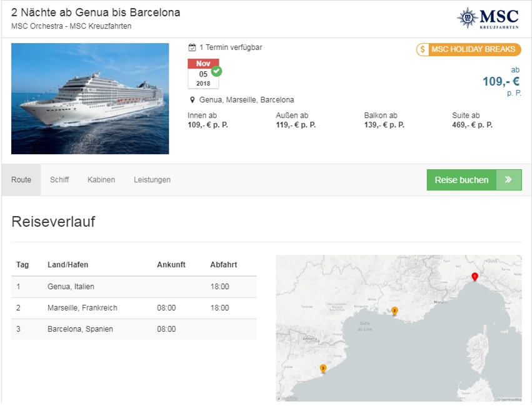Viewport: 532px width, 406px height.
Task: Click the MSC HOLIDAY BREAKS badge
Action: coord(469,49)
